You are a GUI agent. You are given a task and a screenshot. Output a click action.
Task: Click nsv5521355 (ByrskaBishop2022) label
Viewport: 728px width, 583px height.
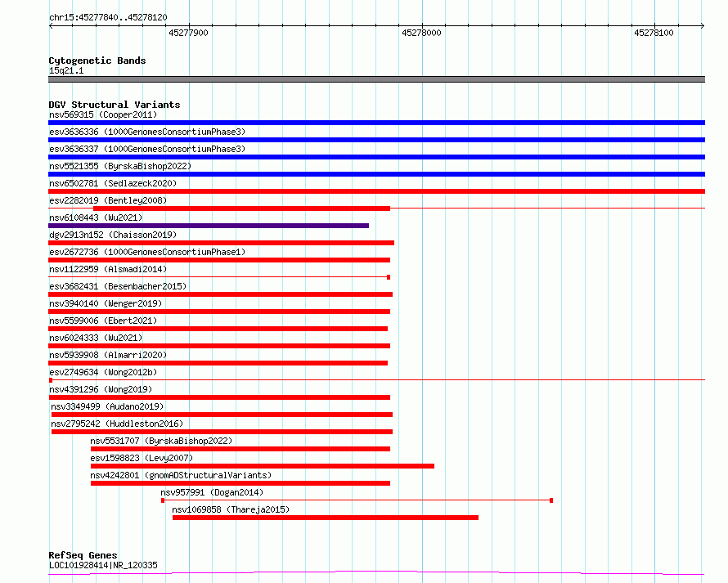[120, 166]
